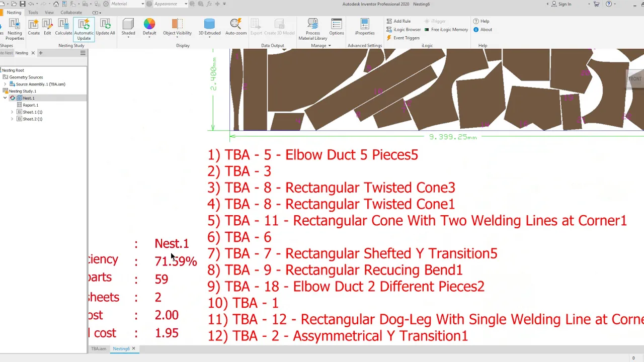Click '71.59%' efficiency value

[x=176, y=261]
